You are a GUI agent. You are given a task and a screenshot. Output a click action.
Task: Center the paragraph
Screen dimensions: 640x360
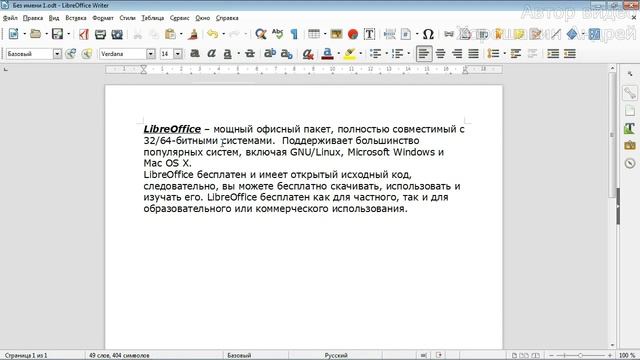tap(440, 54)
